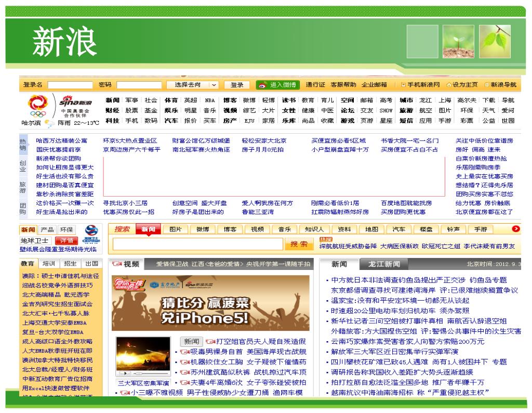
Task: Click the 密码 input field
Action: (139, 85)
